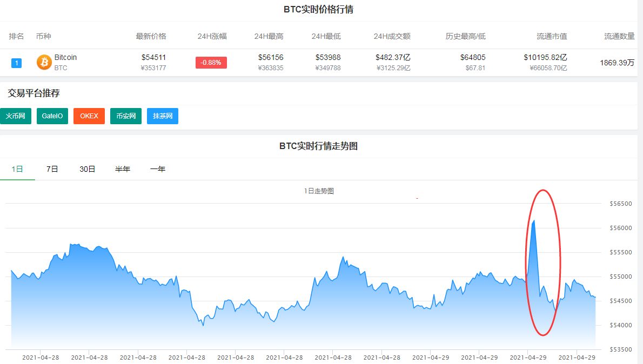The height and width of the screenshot is (364, 643).
Task: Click the orange Bitcoin logo icon
Action: (44, 62)
